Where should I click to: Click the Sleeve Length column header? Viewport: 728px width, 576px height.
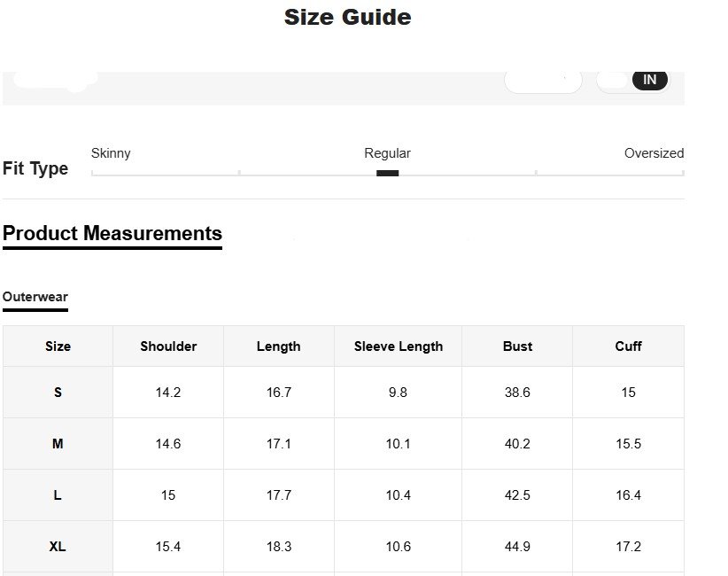pos(398,346)
